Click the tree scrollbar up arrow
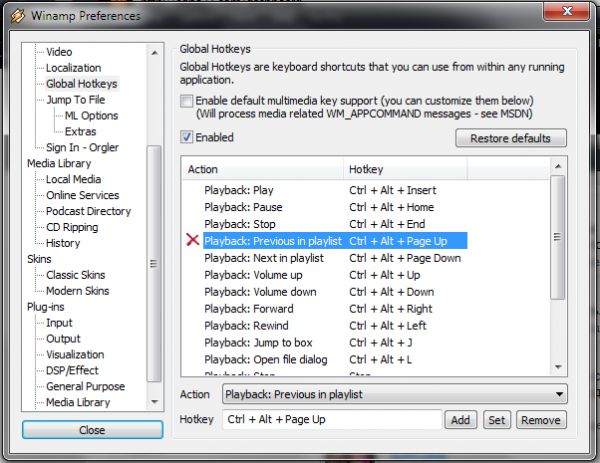The width and height of the screenshot is (600, 463). pos(155,52)
